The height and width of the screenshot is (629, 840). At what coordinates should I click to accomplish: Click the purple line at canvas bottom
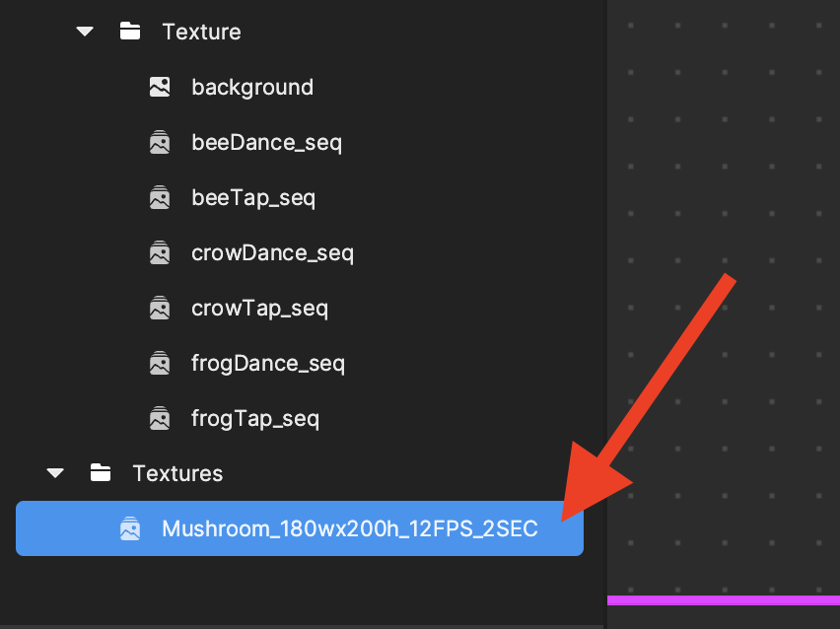click(x=723, y=599)
